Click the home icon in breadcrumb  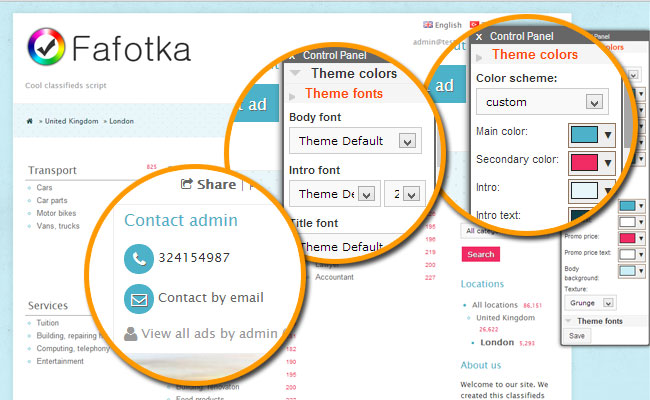pyautogui.click(x=29, y=121)
